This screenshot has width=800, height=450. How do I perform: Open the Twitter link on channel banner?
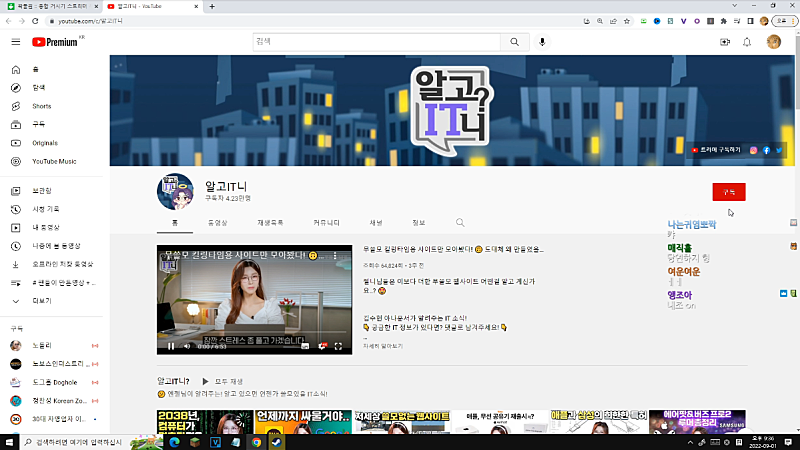coord(779,150)
